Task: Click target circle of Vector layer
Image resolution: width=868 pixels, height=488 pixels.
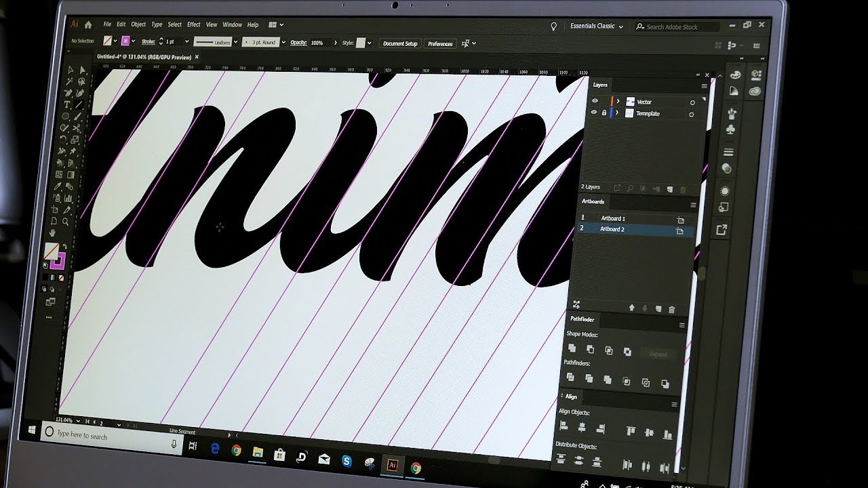Action: click(692, 103)
